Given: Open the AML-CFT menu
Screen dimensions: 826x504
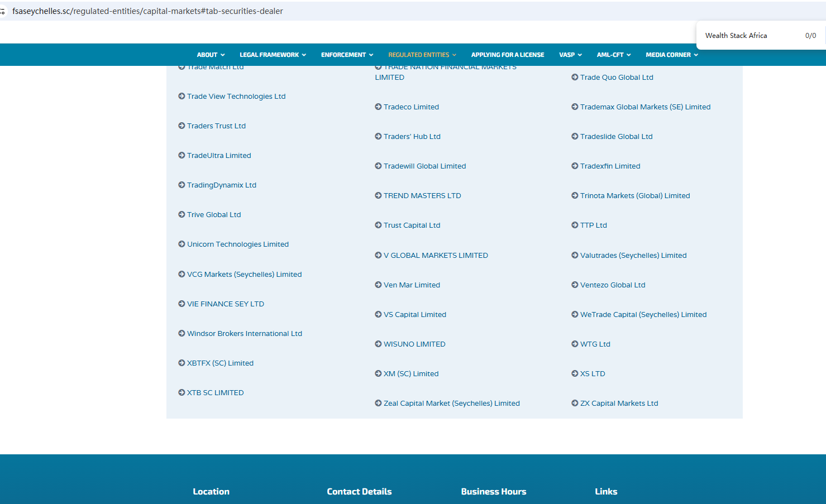Looking at the screenshot, I should coord(613,55).
